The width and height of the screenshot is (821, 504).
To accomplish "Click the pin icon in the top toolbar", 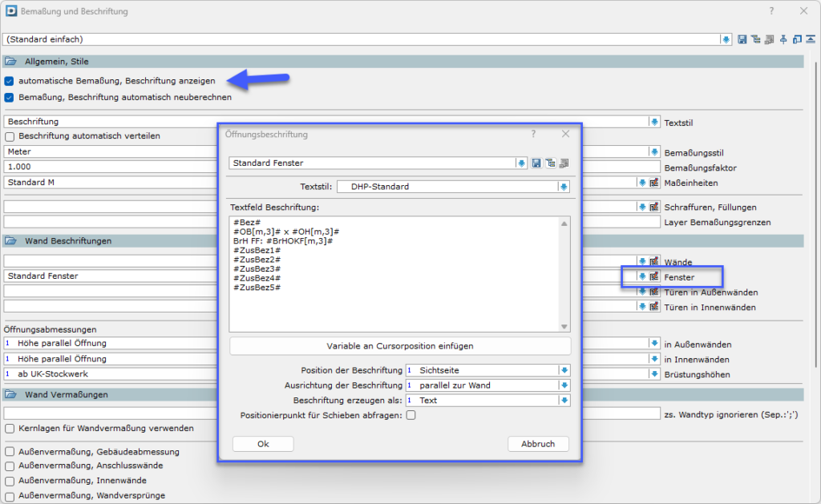I will click(x=783, y=39).
